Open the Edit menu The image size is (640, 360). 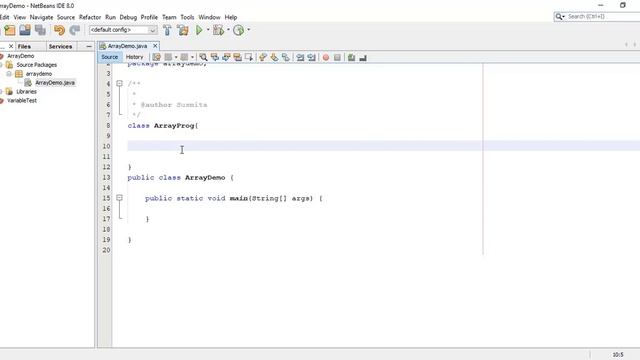(4, 17)
